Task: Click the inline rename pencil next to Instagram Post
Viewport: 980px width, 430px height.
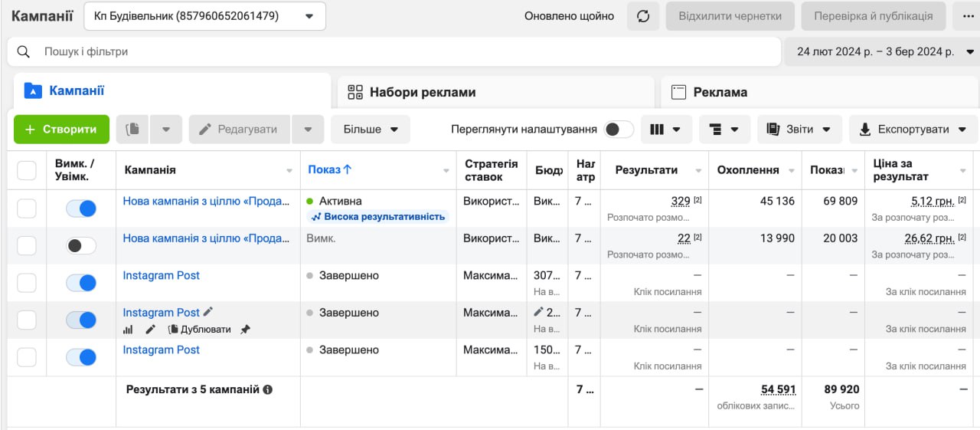Action: tap(208, 312)
